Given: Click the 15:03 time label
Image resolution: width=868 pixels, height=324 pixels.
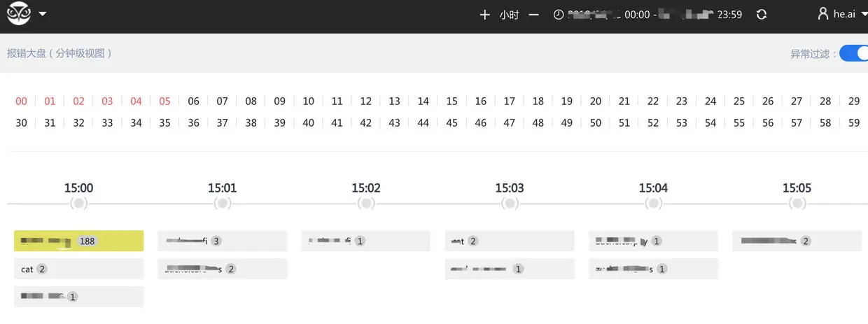Looking at the screenshot, I should tap(510, 188).
